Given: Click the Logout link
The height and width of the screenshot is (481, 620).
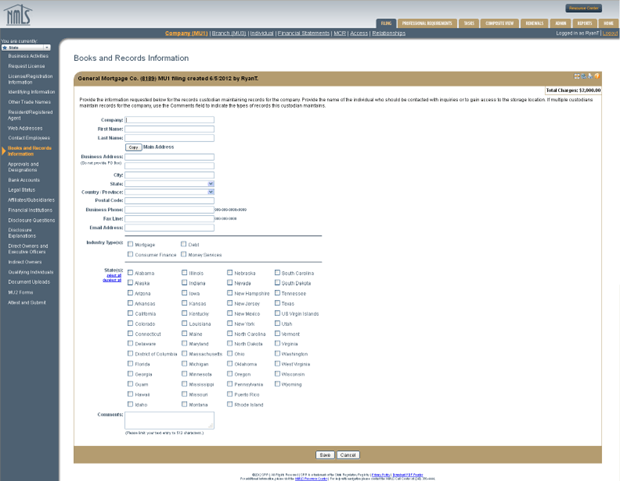Looking at the screenshot, I should (x=610, y=33).
